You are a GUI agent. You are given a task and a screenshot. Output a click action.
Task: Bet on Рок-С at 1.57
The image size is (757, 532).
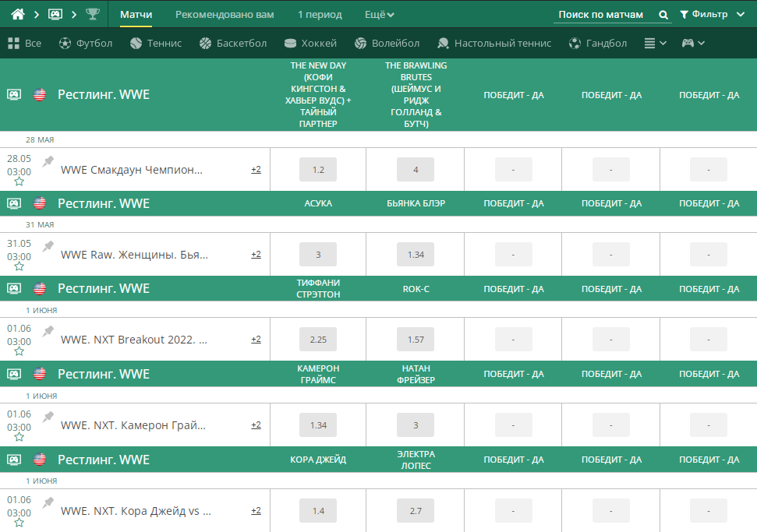pos(416,340)
